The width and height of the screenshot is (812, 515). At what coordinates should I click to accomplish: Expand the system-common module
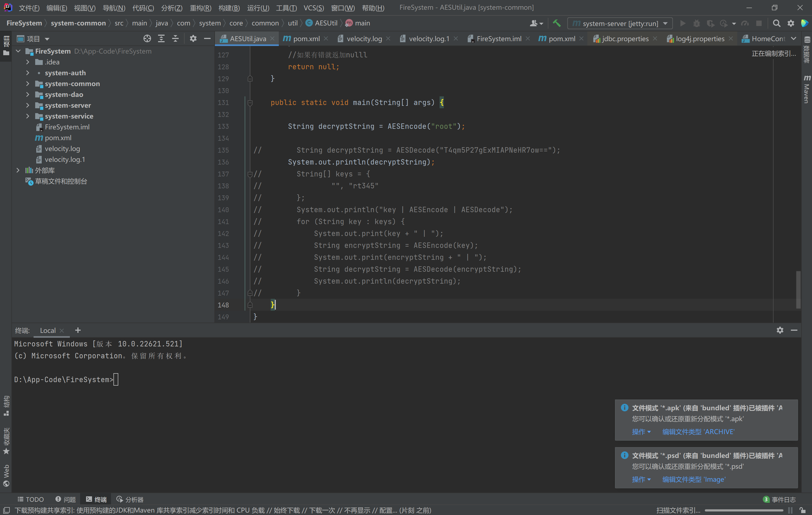click(x=28, y=84)
